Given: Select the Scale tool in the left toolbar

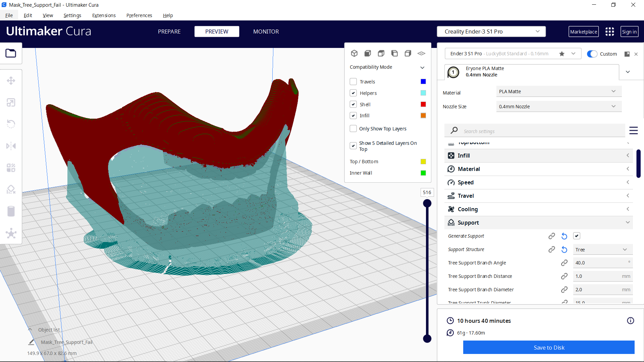Looking at the screenshot, I should click(11, 103).
